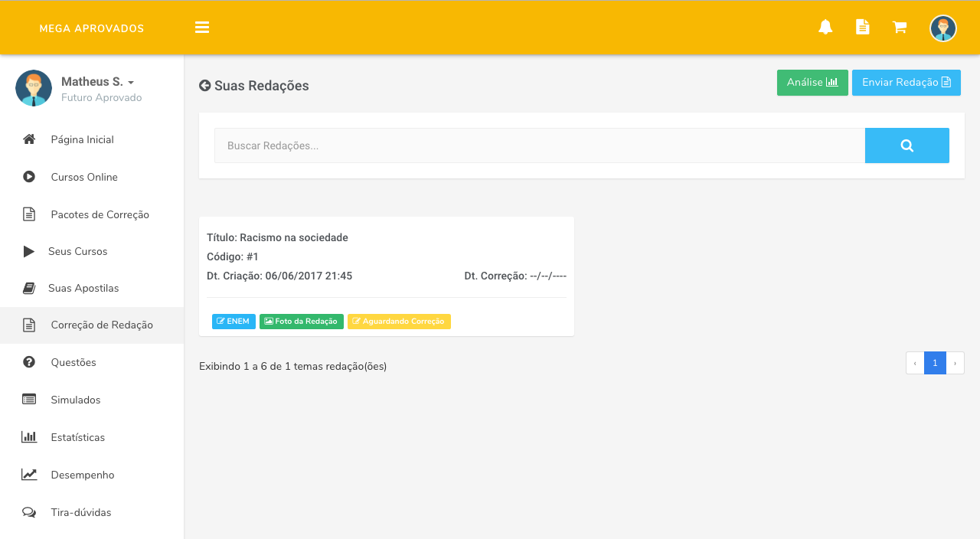Click the green Análise button
Viewport: 980px width, 539px height.
(812, 83)
